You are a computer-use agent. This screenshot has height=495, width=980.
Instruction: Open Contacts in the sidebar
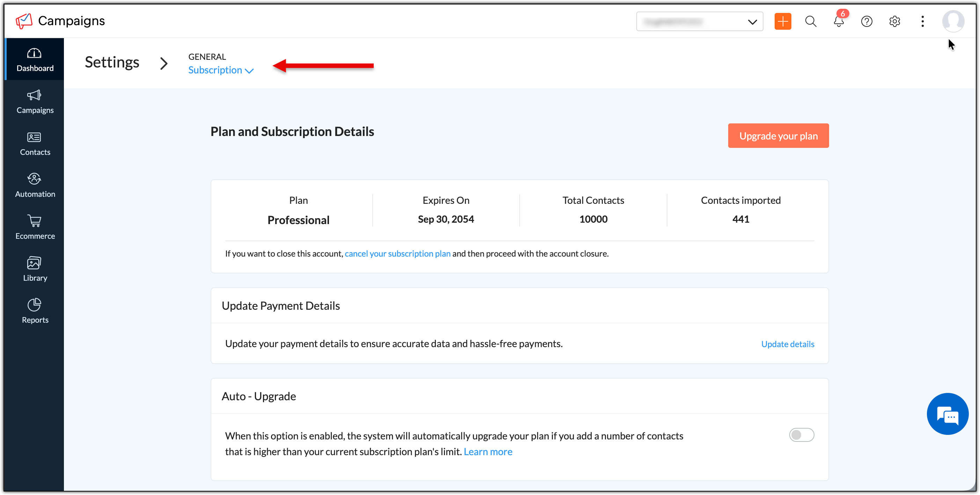click(35, 144)
